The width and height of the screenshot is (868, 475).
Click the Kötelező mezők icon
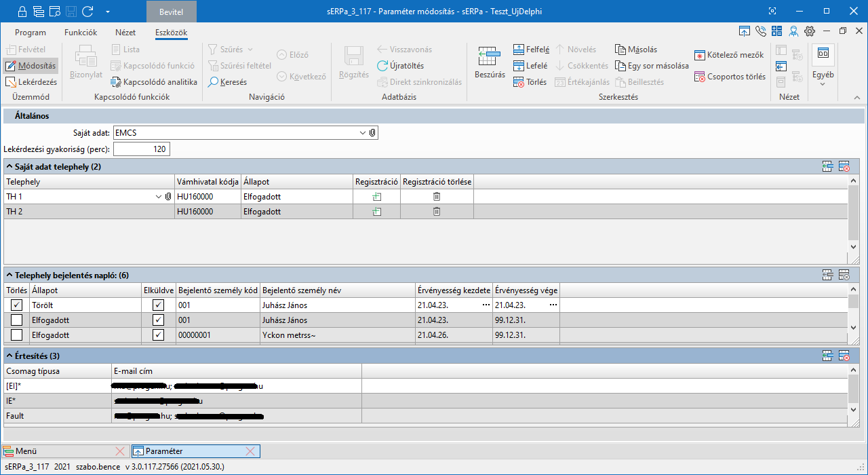click(x=700, y=55)
